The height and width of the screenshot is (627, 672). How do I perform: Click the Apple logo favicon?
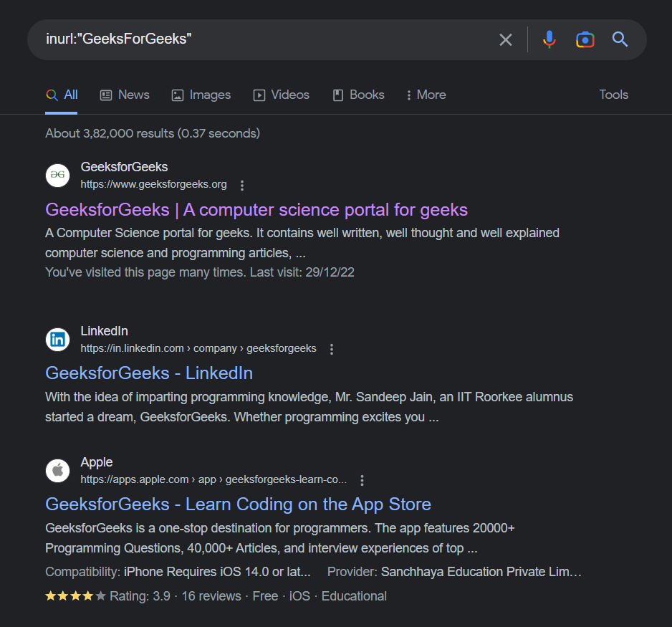tap(57, 471)
